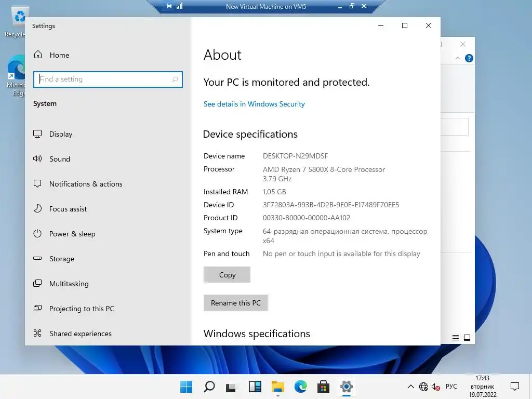Click the Device ID value 3F72803A-993B
Screen dimensions: 532x399
point(331,205)
